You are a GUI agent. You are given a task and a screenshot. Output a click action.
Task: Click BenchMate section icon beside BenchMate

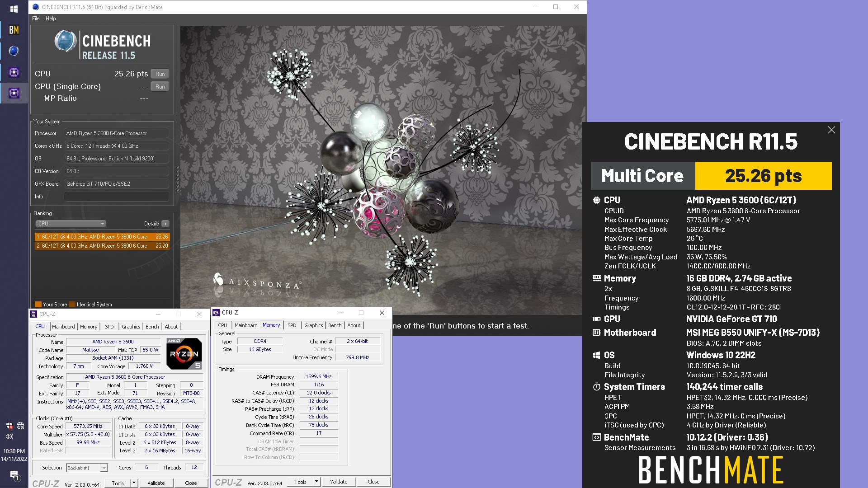[x=596, y=437]
